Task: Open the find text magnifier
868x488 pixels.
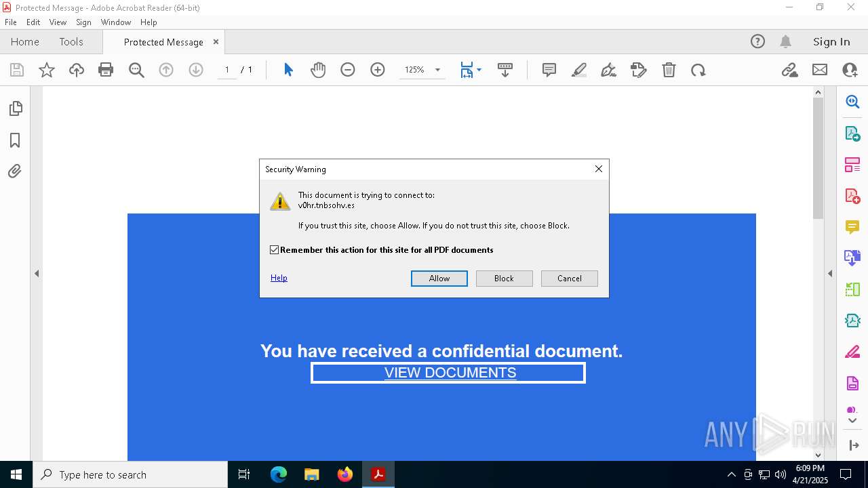Action: click(136, 70)
